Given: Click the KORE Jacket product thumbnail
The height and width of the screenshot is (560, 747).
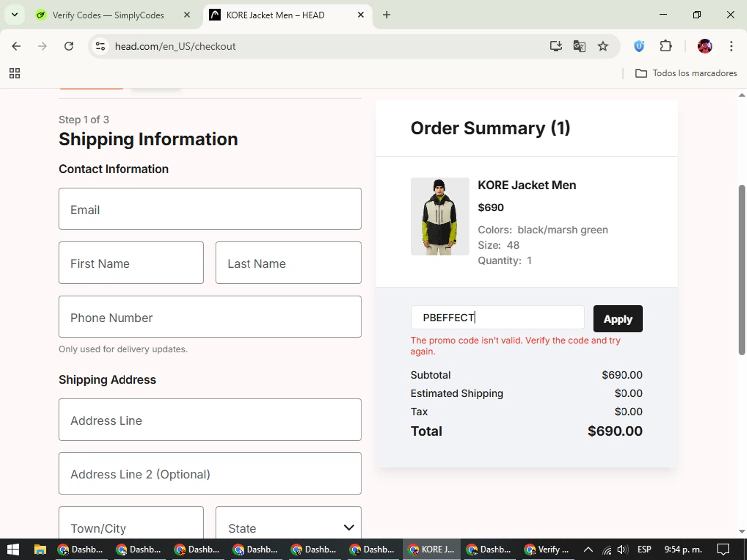Looking at the screenshot, I should pyautogui.click(x=440, y=217).
